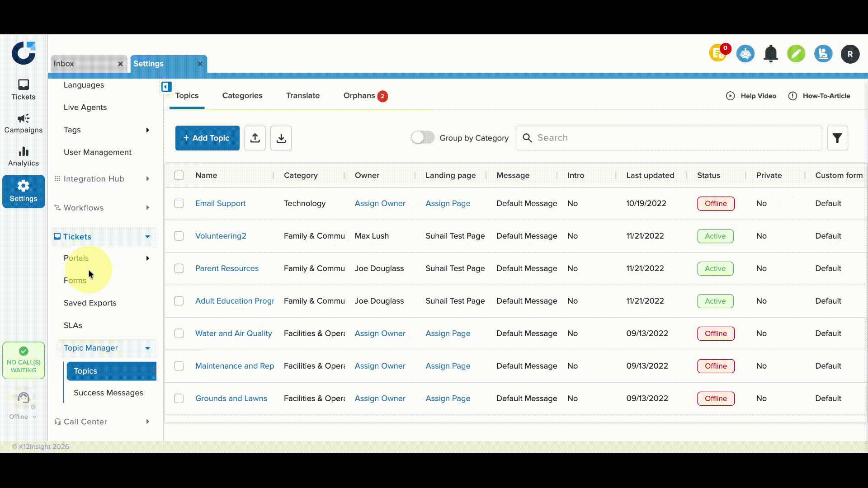Screen dimensions: 868x488
Task: Switch to the Categories tab
Action: click(242, 95)
